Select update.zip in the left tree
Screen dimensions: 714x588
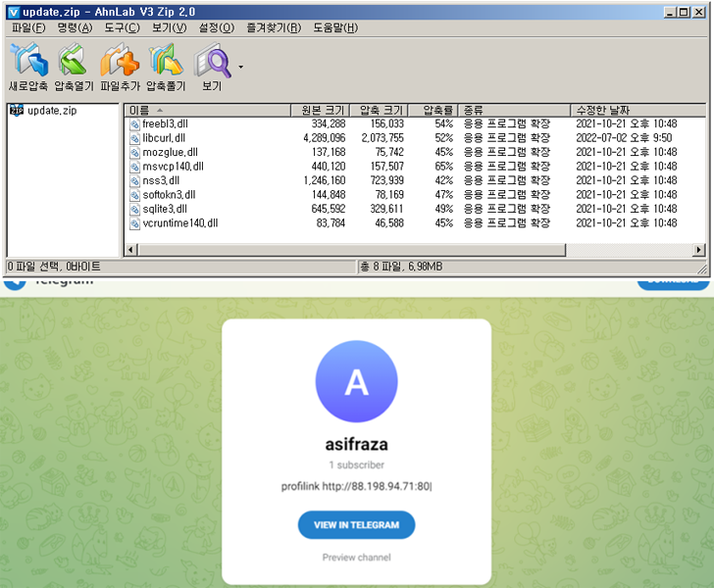[x=51, y=111]
